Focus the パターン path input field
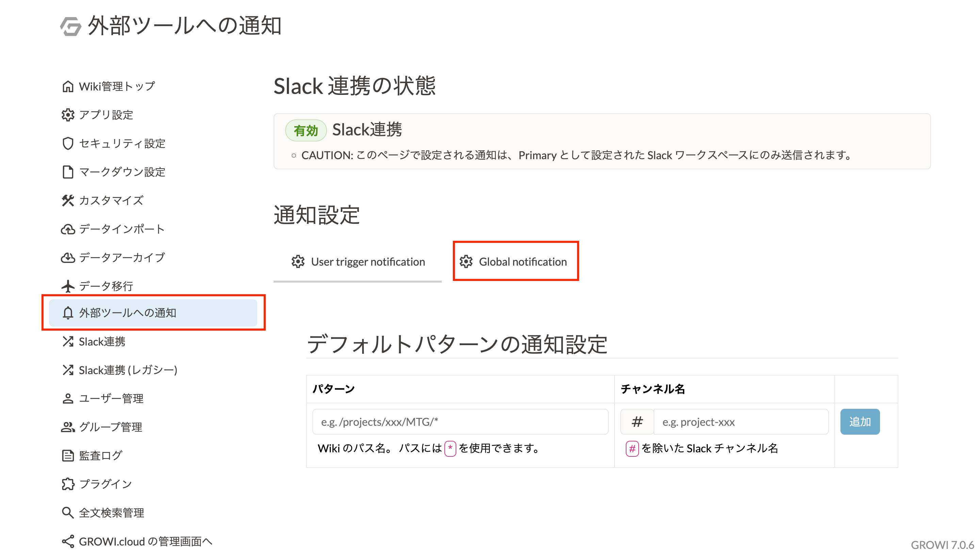The height and width of the screenshot is (553, 980). point(460,422)
